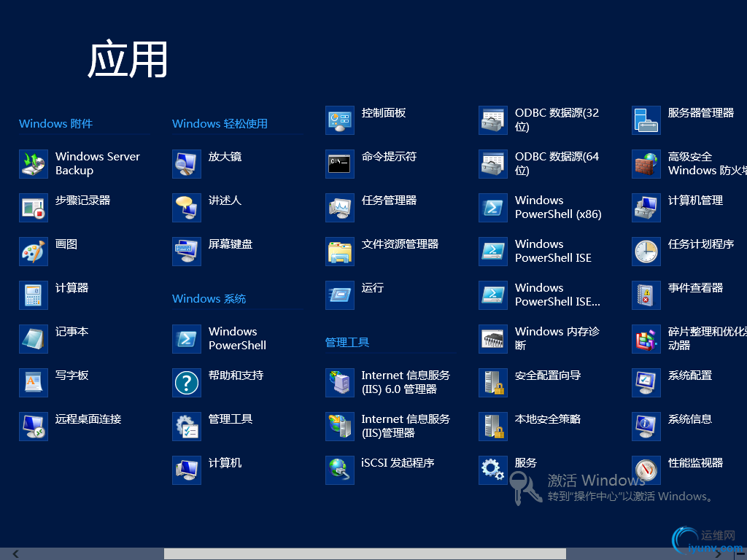
Task: Open the 服务 (Services) gears icon
Action: [x=493, y=471]
